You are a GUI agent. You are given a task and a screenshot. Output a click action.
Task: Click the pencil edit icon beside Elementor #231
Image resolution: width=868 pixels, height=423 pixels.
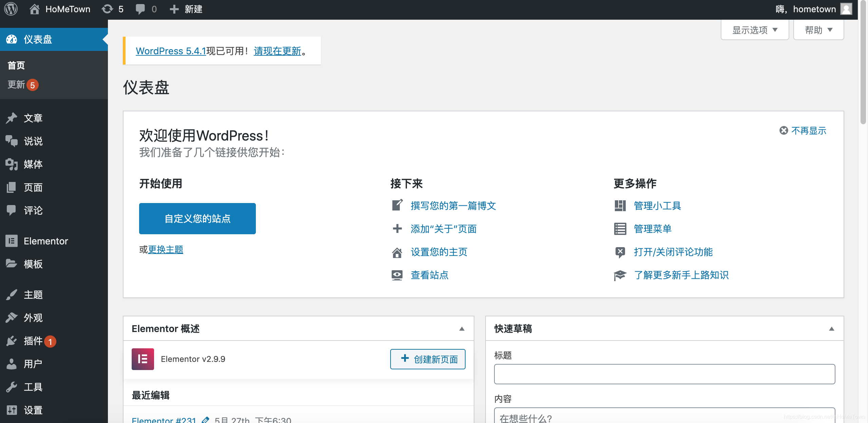click(x=205, y=420)
